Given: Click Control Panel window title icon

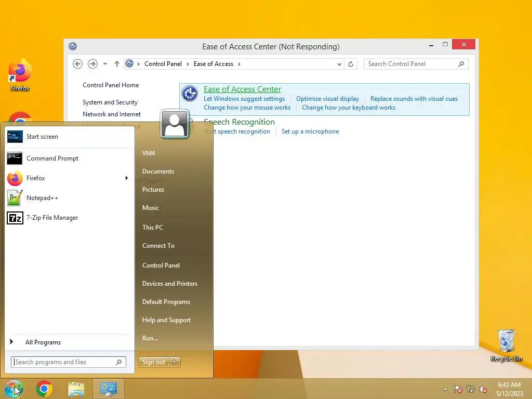Looking at the screenshot, I should (73, 46).
